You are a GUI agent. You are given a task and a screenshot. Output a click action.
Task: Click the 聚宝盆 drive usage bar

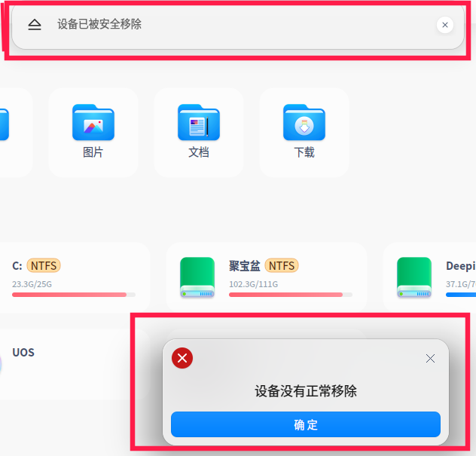291,295
